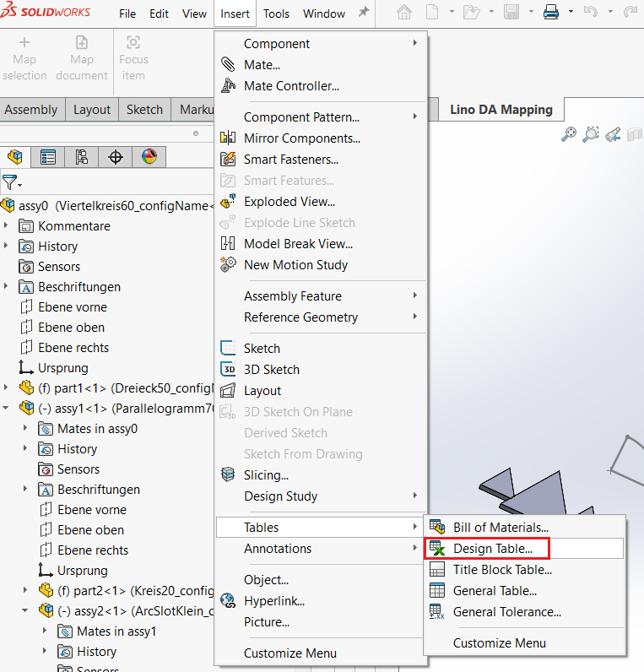Click Mirror Components menu item
644x672 pixels.
[x=301, y=138]
